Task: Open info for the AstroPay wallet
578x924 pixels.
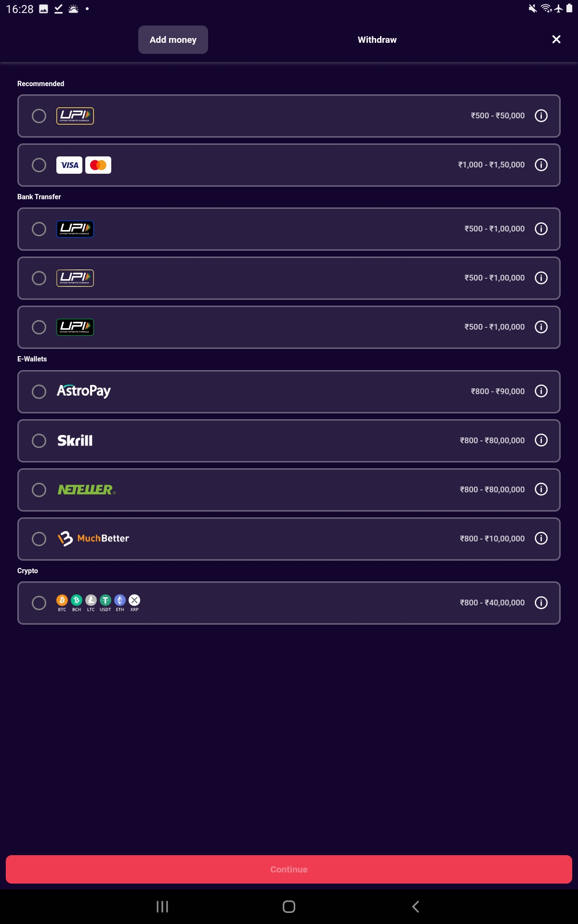Action: [x=541, y=391]
